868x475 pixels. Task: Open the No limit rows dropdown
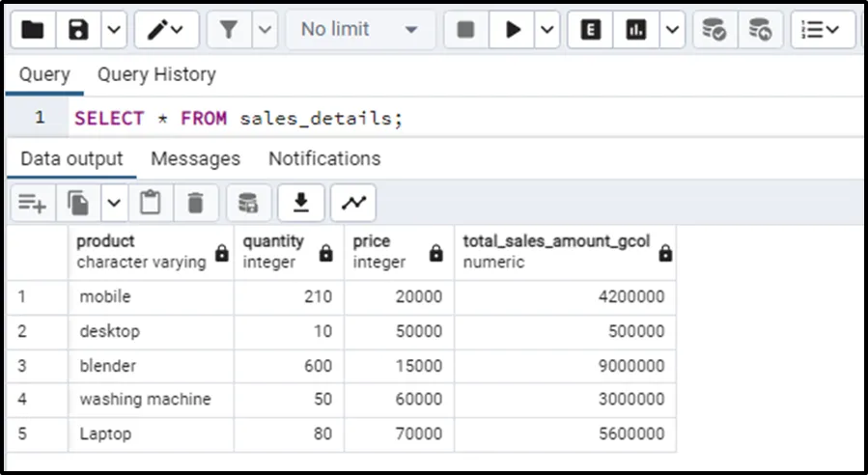click(x=359, y=30)
